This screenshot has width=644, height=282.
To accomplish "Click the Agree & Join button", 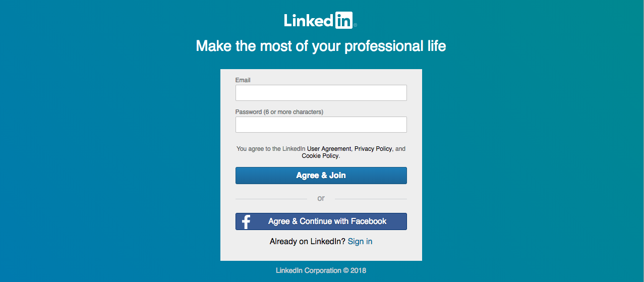I will pos(321,176).
